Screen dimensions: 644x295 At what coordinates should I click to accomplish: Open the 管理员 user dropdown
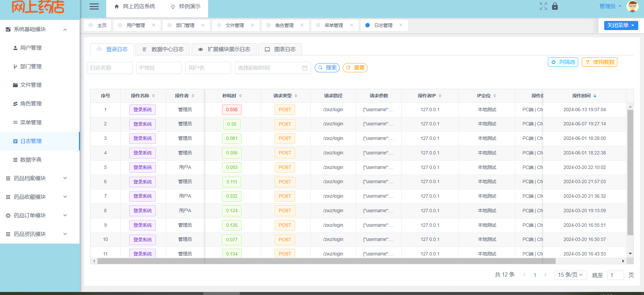610,6
